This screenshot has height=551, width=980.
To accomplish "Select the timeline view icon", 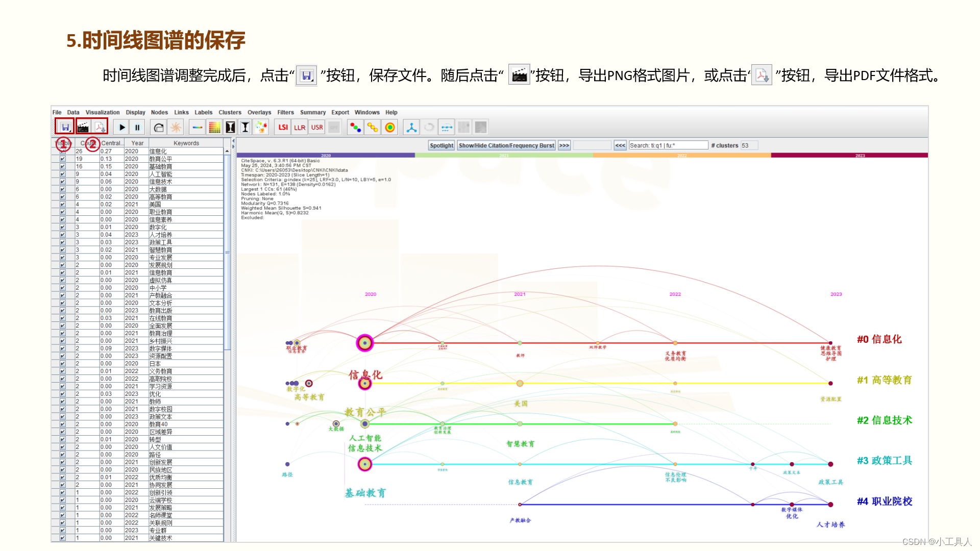I will point(447,128).
